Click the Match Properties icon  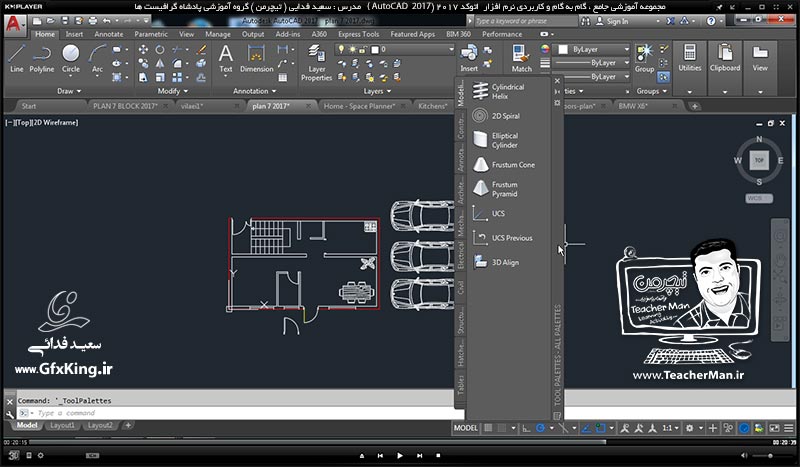click(x=521, y=58)
